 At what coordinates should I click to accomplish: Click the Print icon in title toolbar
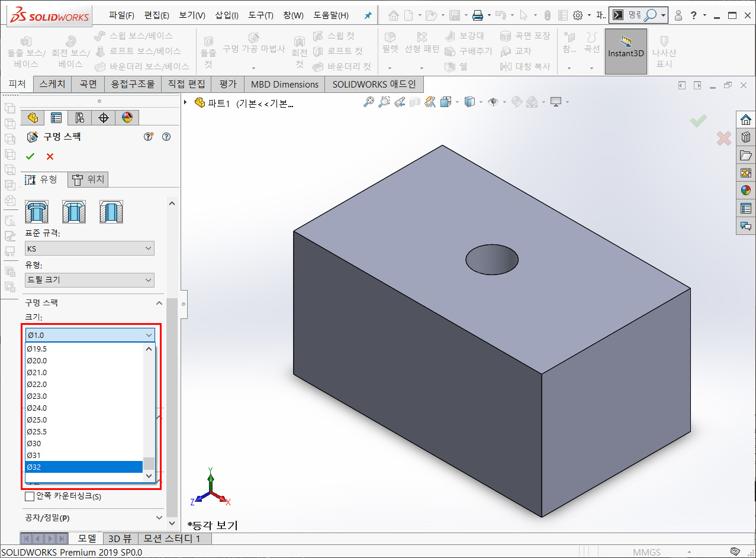pyautogui.click(x=477, y=15)
